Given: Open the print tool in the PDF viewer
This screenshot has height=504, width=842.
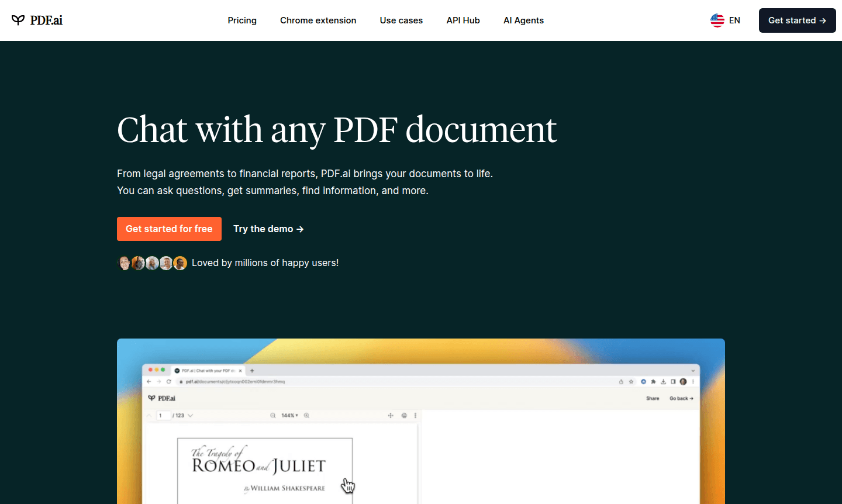Looking at the screenshot, I should [404, 415].
